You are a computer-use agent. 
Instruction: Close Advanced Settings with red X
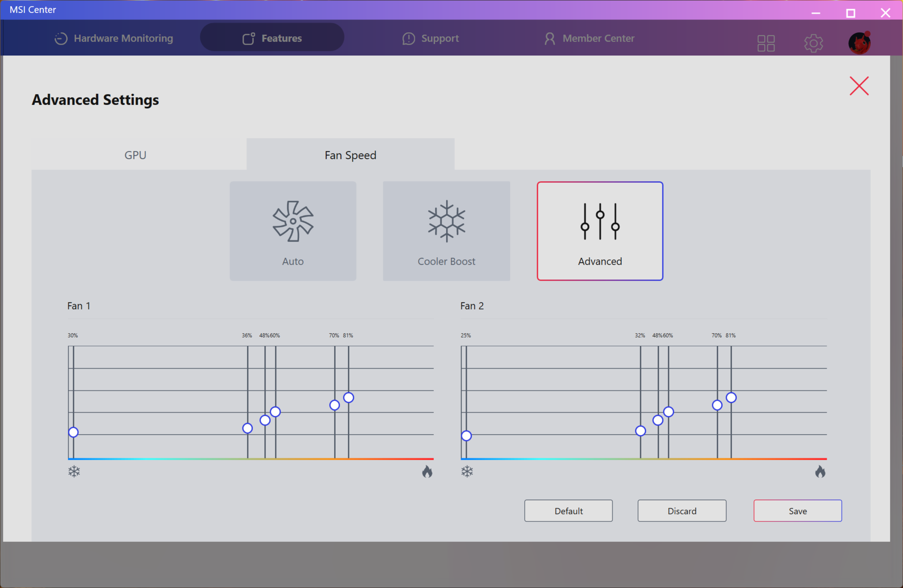(x=859, y=86)
